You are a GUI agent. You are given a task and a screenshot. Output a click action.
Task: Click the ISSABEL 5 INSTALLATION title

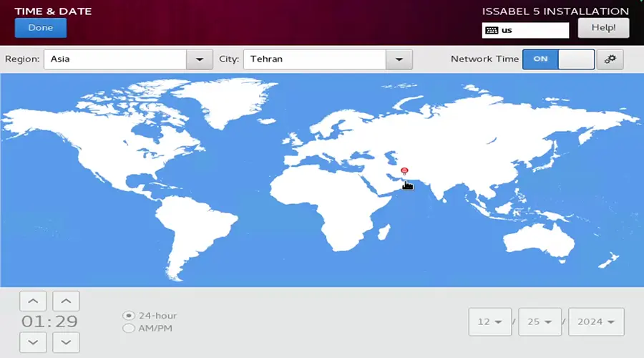tap(555, 11)
